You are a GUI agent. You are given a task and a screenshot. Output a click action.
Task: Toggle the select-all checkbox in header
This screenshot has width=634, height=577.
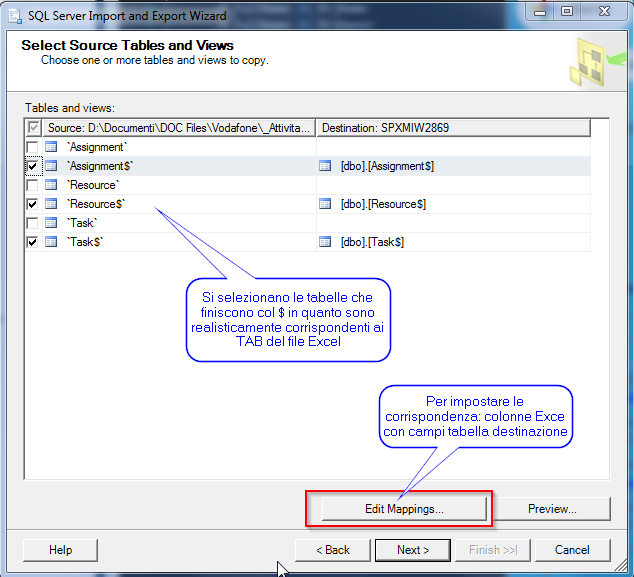pyautogui.click(x=34, y=128)
